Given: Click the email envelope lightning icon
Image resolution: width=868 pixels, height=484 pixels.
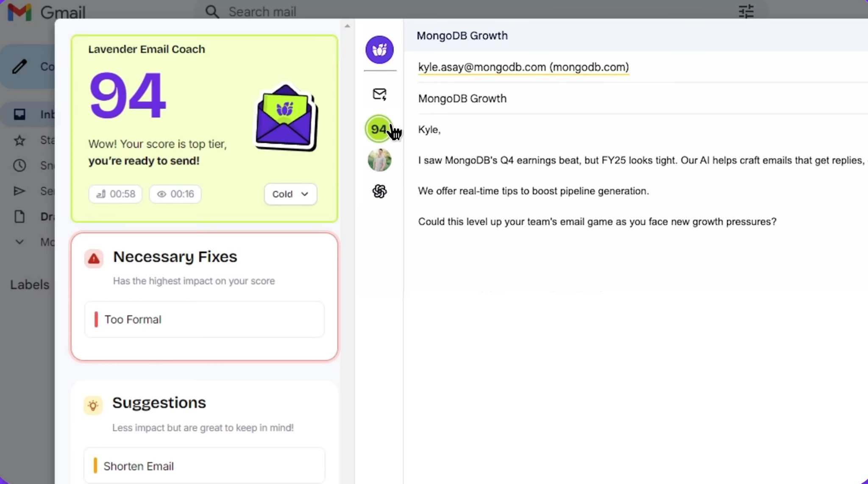Looking at the screenshot, I should coord(379,94).
